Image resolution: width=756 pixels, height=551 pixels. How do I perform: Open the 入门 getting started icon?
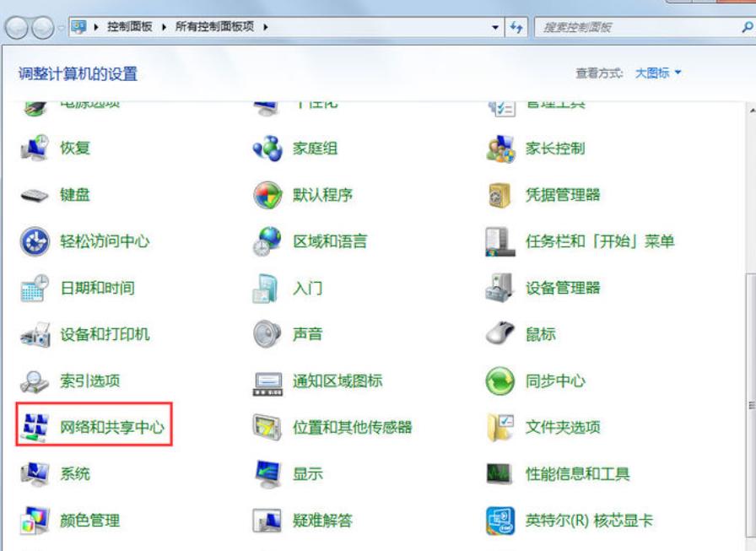click(266, 288)
